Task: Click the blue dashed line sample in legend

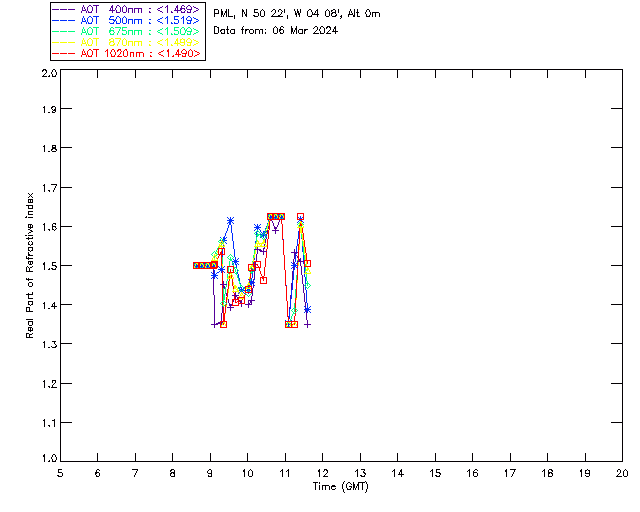Action: (x=64, y=20)
